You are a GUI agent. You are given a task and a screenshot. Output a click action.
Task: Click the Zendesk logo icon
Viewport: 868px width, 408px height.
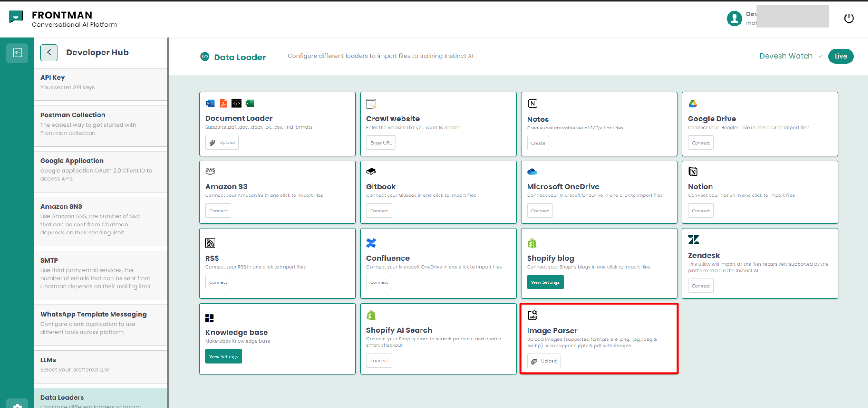693,240
